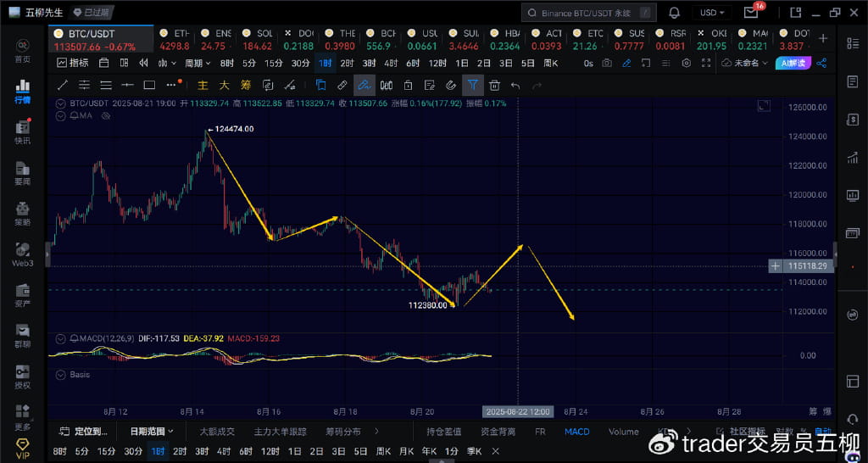Click the replay rewind icon
Screen dimensions: 868x463
[x=144, y=63]
